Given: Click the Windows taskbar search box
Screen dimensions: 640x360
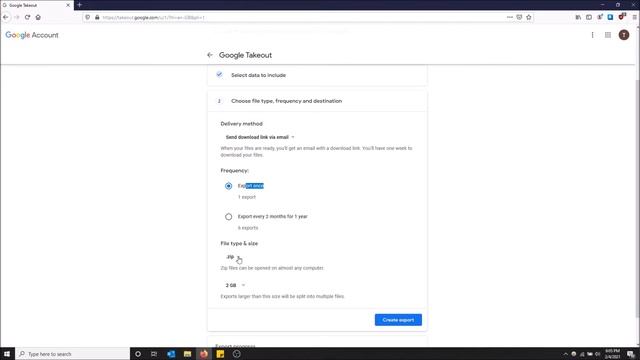Looking at the screenshot, I should point(73,354).
